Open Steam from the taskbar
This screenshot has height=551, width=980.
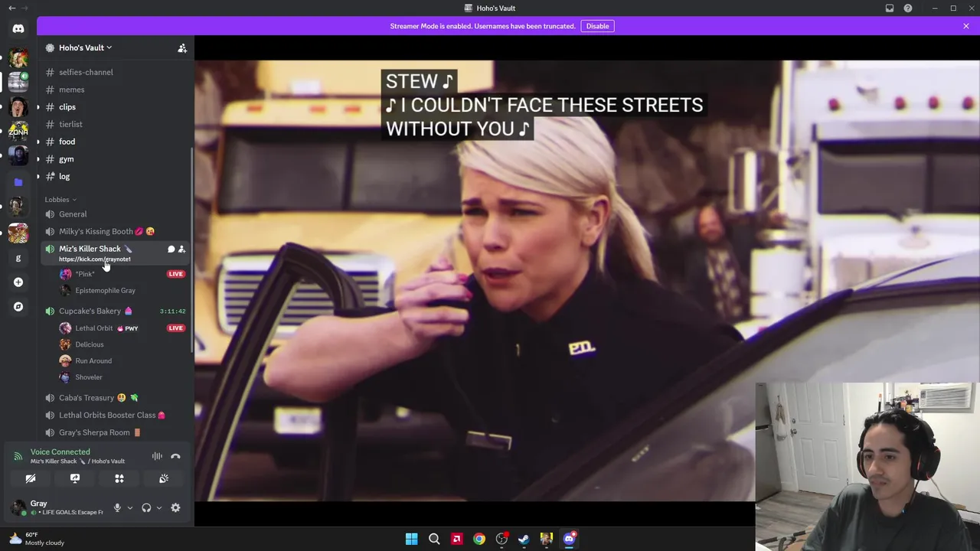click(524, 539)
